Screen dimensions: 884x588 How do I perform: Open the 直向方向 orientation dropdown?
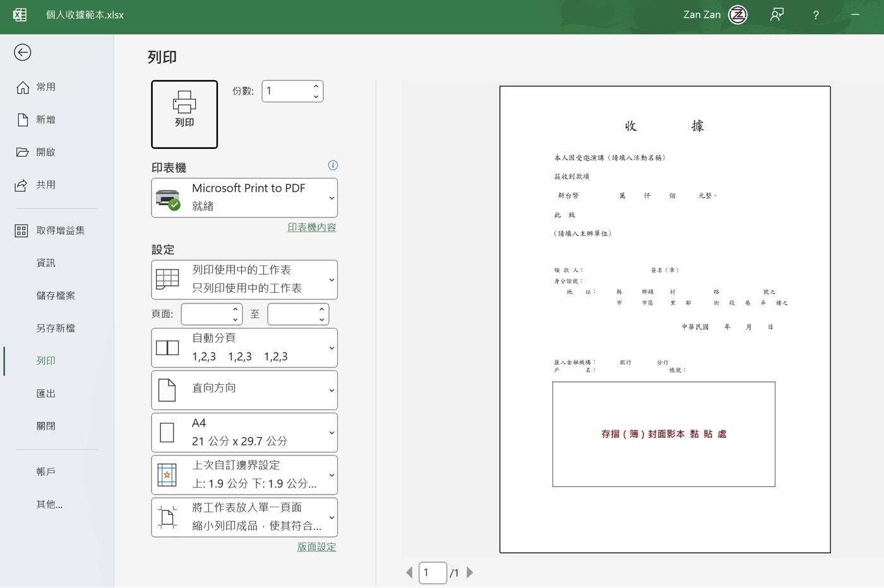pyautogui.click(x=244, y=390)
